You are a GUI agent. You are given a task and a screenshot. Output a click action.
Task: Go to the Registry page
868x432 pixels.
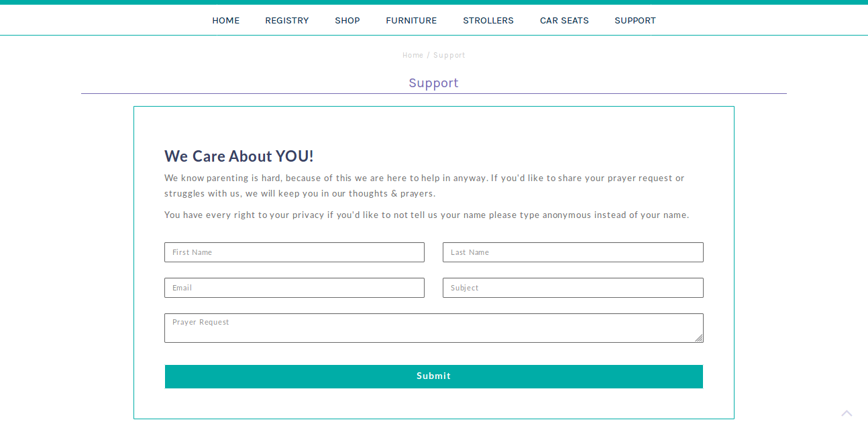(x=286, y=20)
